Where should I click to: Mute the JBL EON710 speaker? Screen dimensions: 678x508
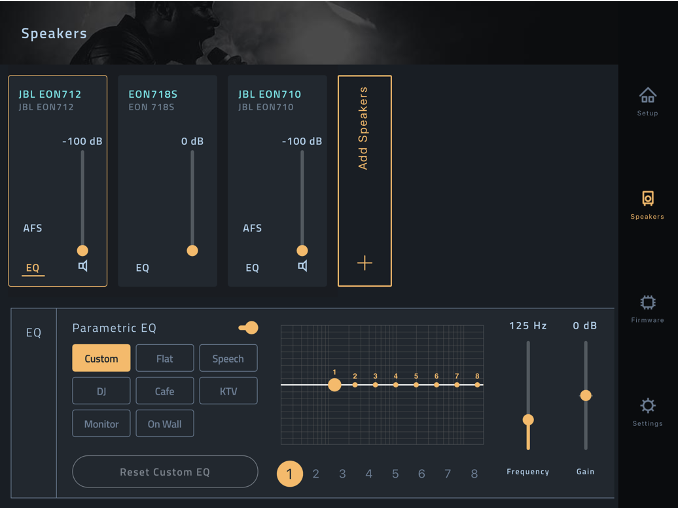coord(302,267)
